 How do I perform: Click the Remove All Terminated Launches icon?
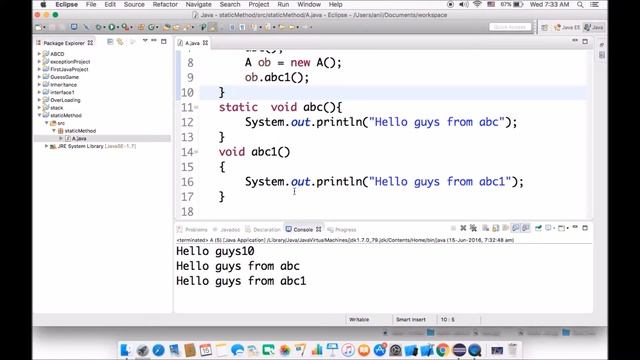473,228
